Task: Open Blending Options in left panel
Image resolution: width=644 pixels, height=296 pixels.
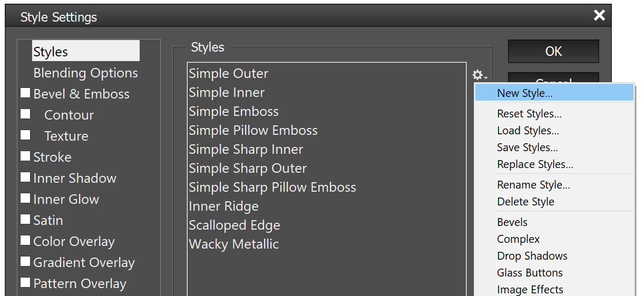Action: point(85,73)
